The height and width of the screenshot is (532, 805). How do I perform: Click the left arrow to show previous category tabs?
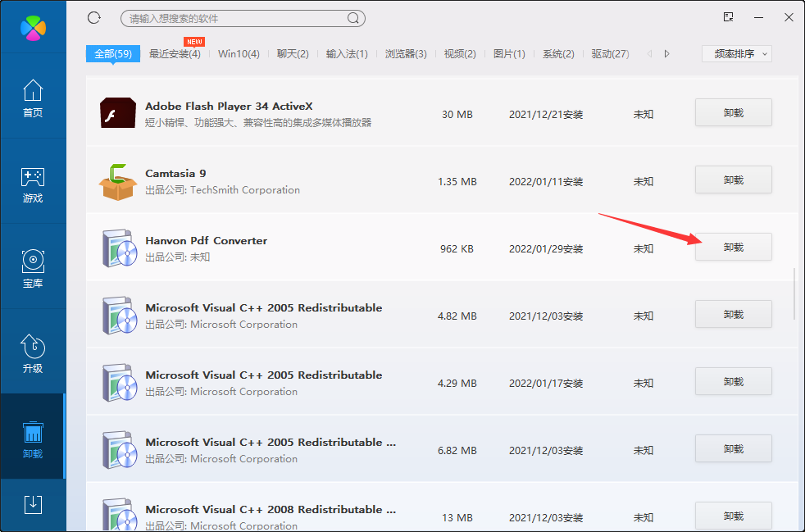pyautogui.click(x=650, y=54)
